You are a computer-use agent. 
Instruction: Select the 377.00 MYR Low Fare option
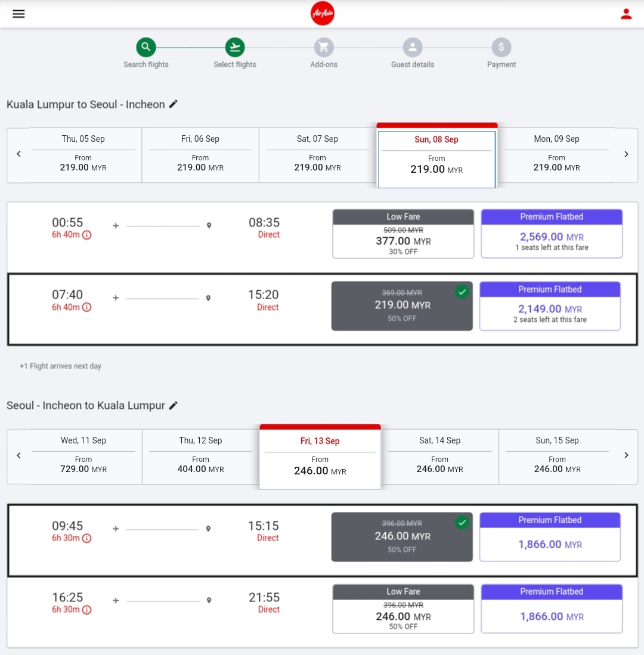pyautogui.click(x=403, y=241)
